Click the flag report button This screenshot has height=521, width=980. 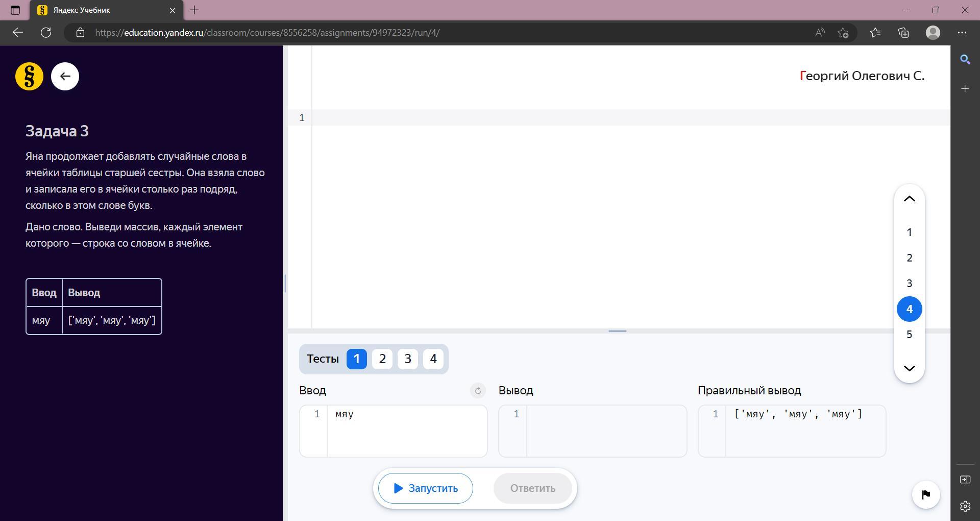coord(926,494)
